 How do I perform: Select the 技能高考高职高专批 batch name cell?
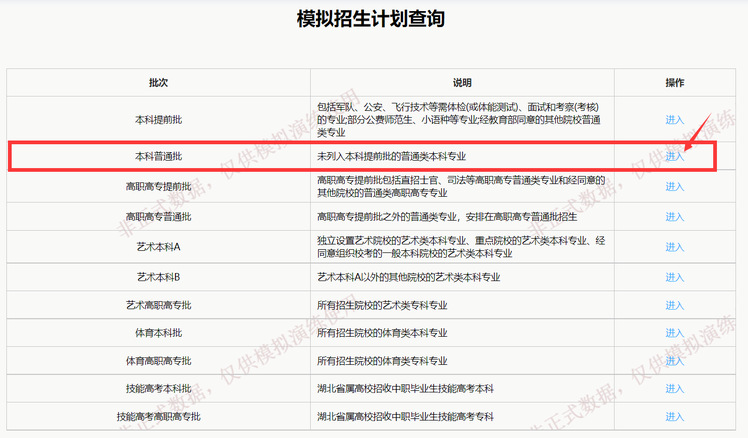[158, 416]
